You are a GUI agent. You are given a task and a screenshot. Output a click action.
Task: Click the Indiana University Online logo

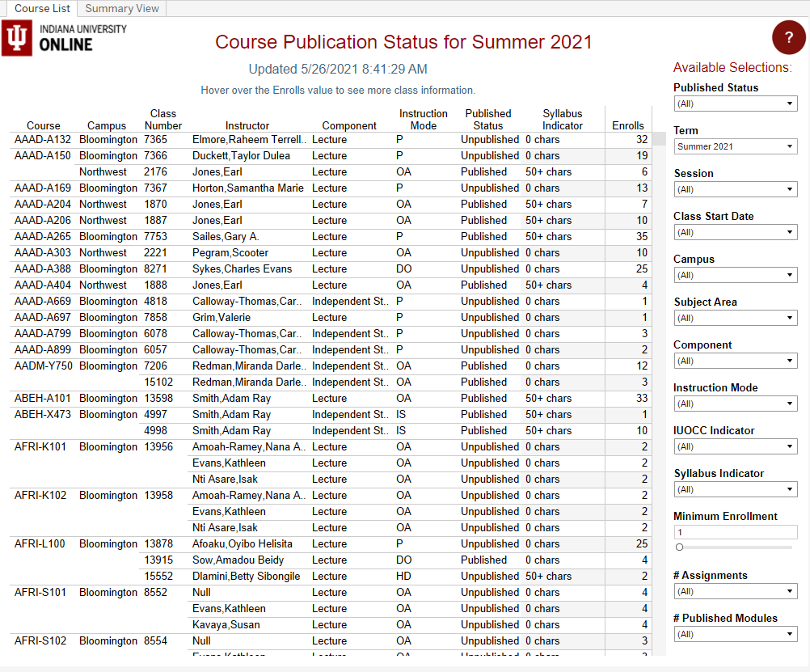pos(65,38)
